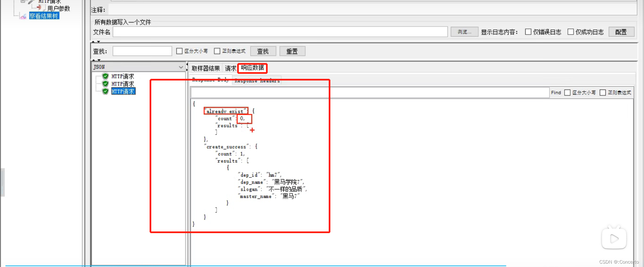644x267 pixels.
Task: Click the 重置 reset button
Action: coord(292,51)
